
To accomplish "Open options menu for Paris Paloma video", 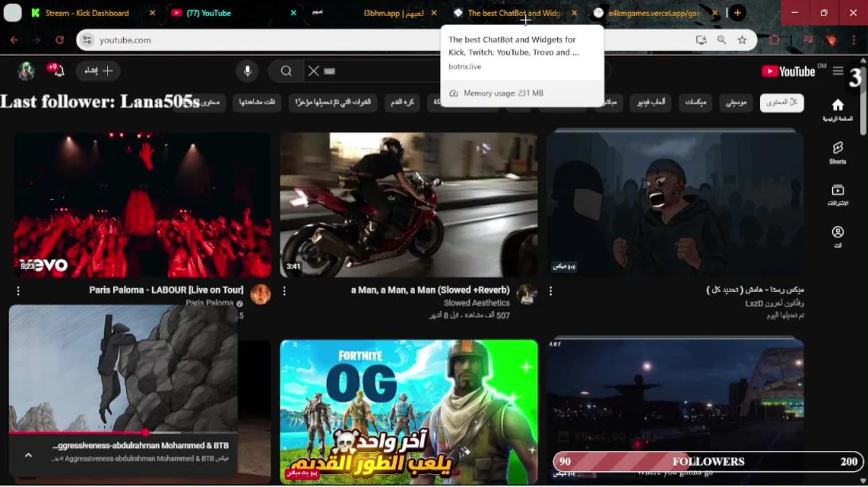I will [x=18, y=291].
